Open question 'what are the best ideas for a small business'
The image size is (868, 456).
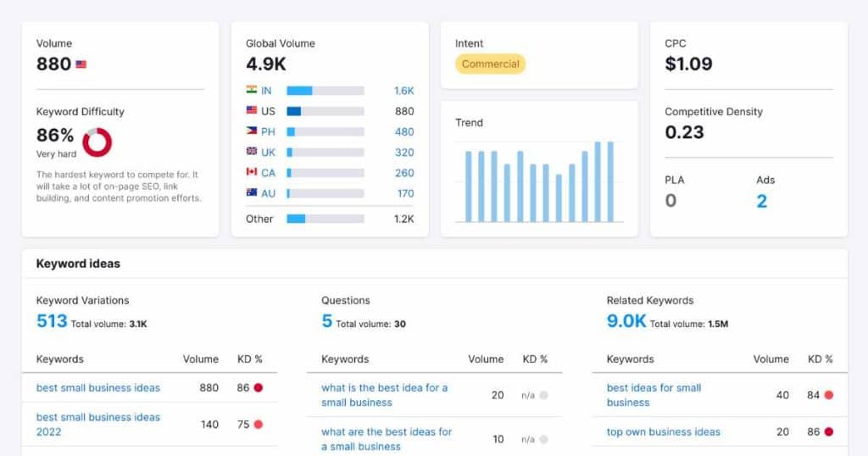pos(387,439)
